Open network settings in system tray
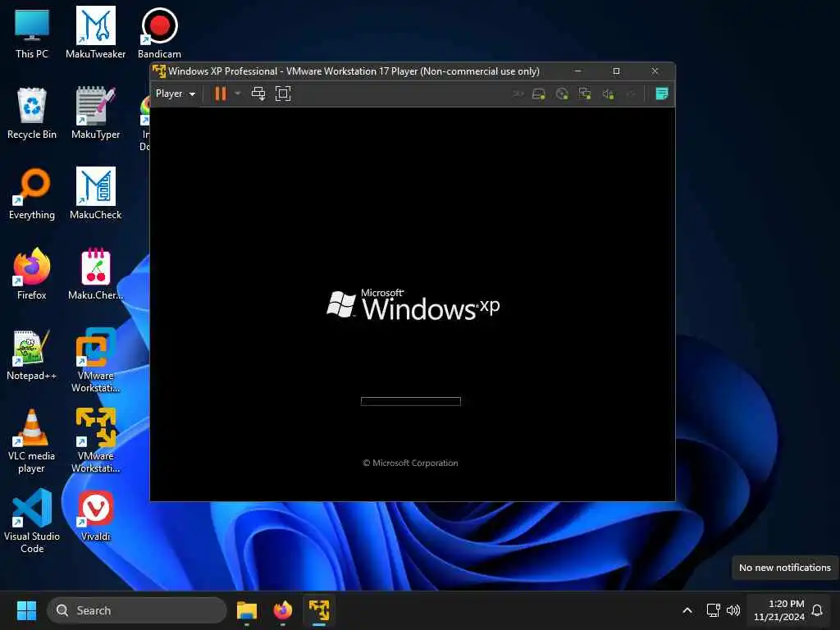The image size is (840, 630). [x=713, y=610]
